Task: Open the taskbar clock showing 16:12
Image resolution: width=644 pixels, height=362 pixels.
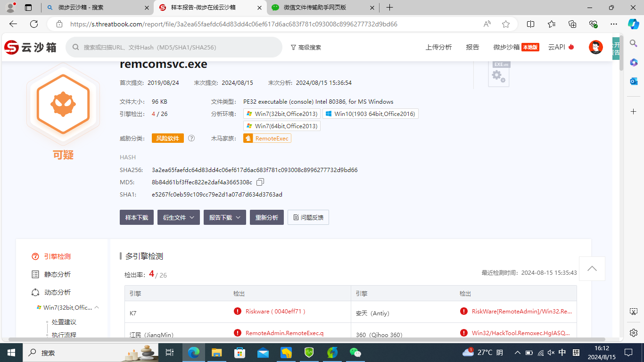Action: tap(602, 353)
